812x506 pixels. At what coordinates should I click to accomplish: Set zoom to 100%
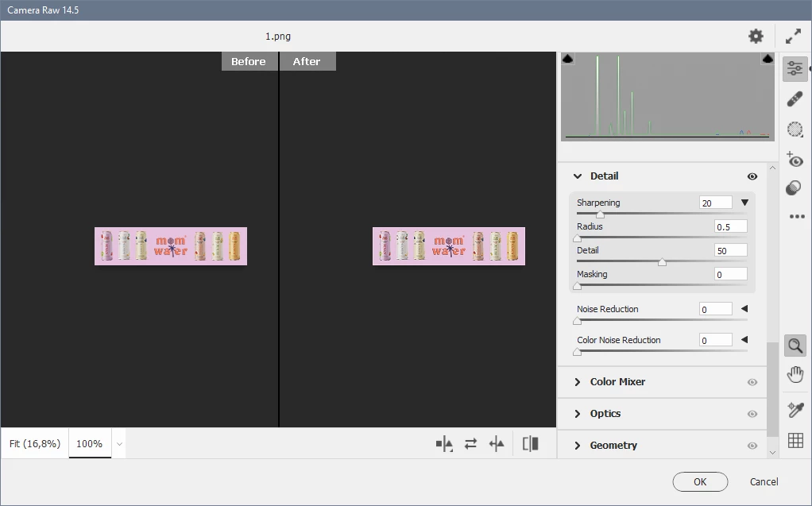click(90, 443)
